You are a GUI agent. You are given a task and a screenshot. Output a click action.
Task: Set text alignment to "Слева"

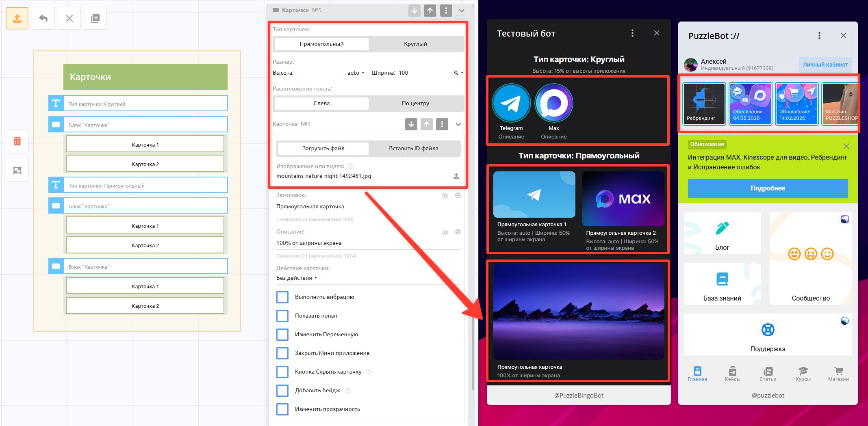point(321,103)
